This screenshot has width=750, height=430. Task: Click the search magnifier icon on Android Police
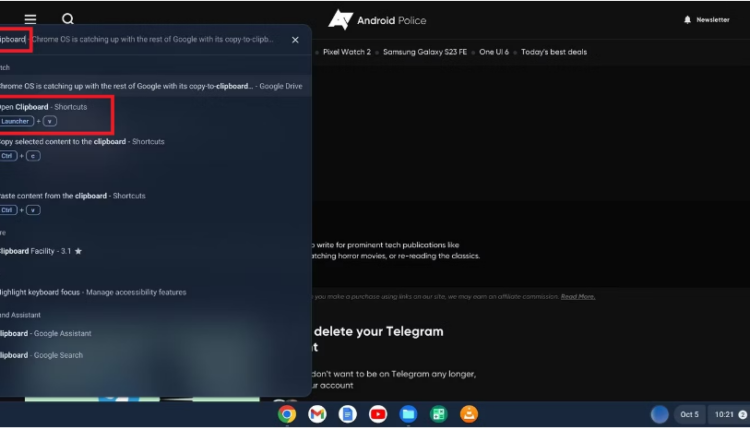coord(68,19)
